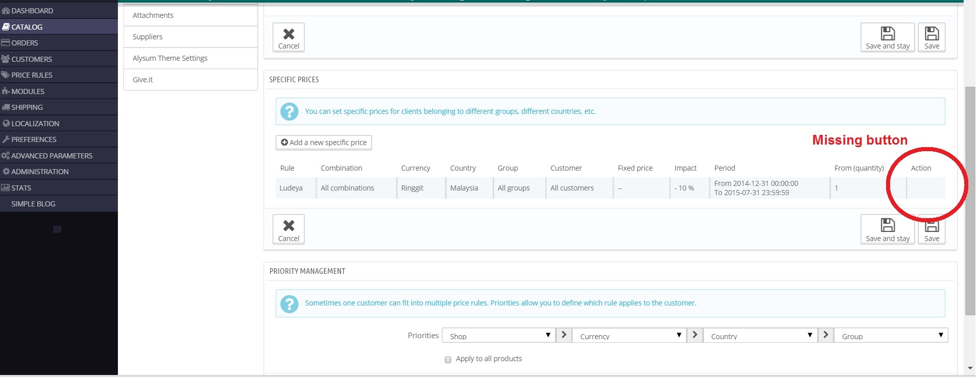Open the Currency priority dropdown
The width and height of the screenshot is (980, 377).
click(629, 336)
